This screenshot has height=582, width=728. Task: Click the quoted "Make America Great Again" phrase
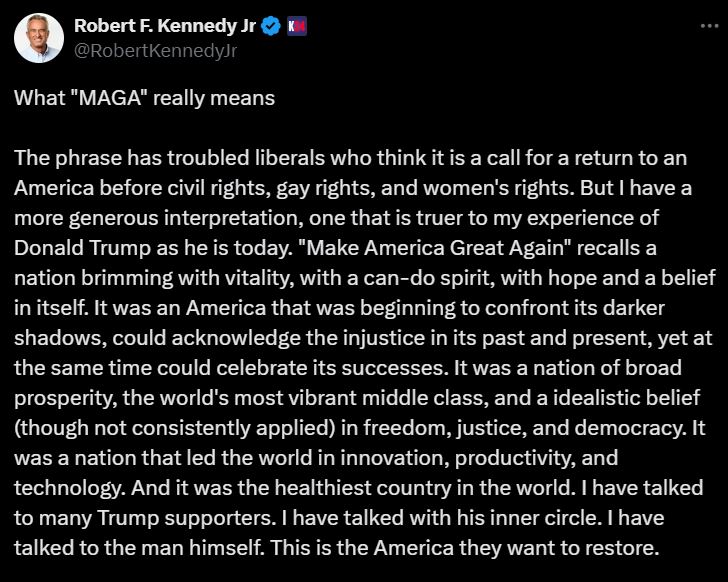435,248
